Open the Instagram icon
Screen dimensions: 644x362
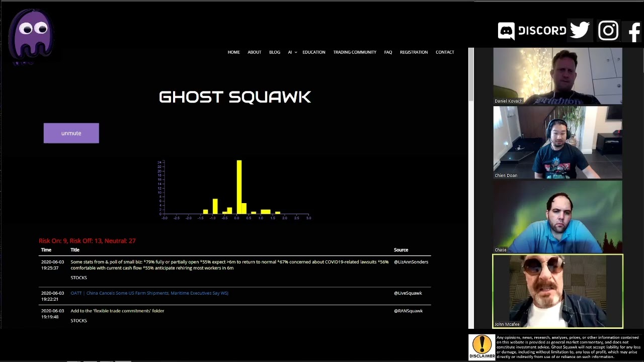[x=608, y=31]
